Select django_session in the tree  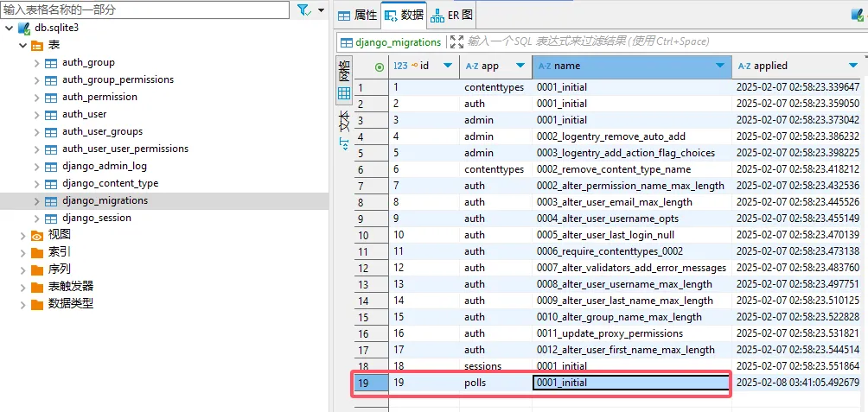click(97, 218)
